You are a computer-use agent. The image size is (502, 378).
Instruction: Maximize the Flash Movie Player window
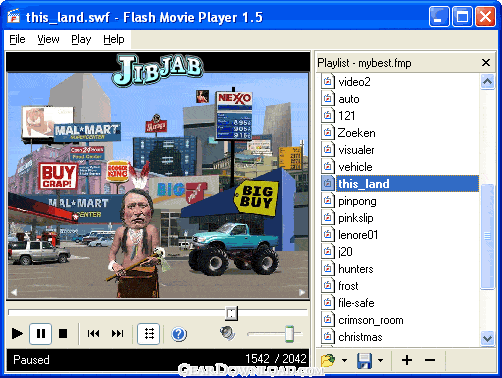tap(462, 16)
